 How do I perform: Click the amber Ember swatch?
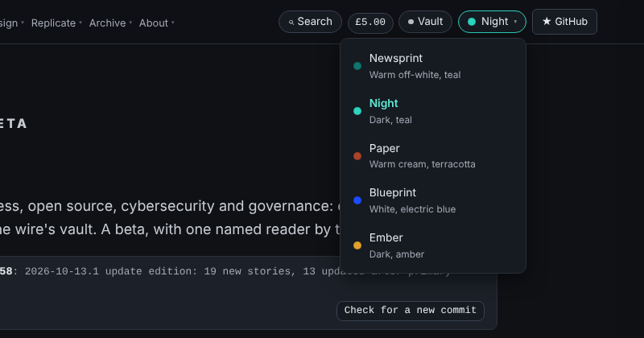[357, 245]
